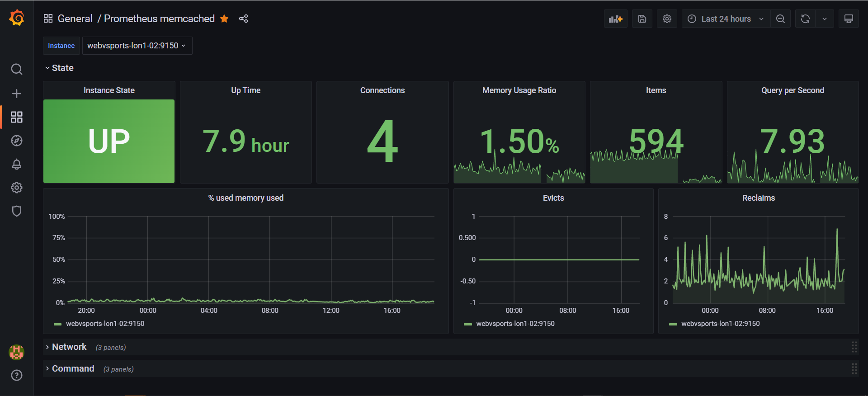Open the refresh interval dropdown arrow
The width and height of the screenshot is (868, 396).
(825, 19)
